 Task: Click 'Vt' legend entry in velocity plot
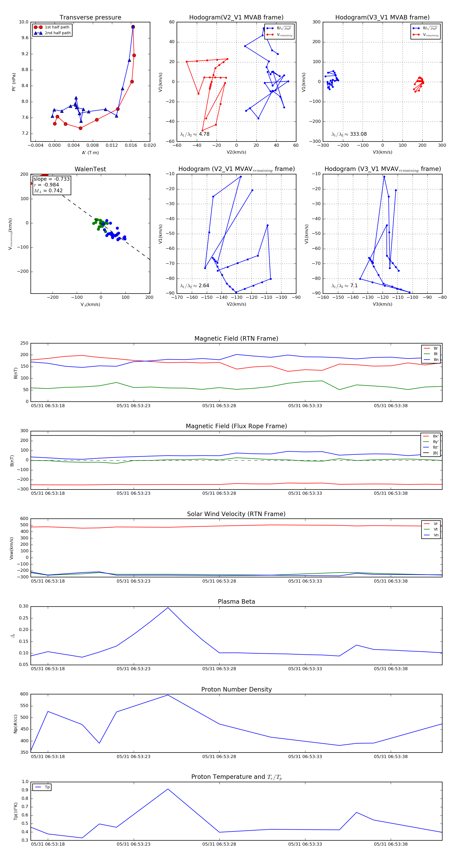(x=431, y=529)
